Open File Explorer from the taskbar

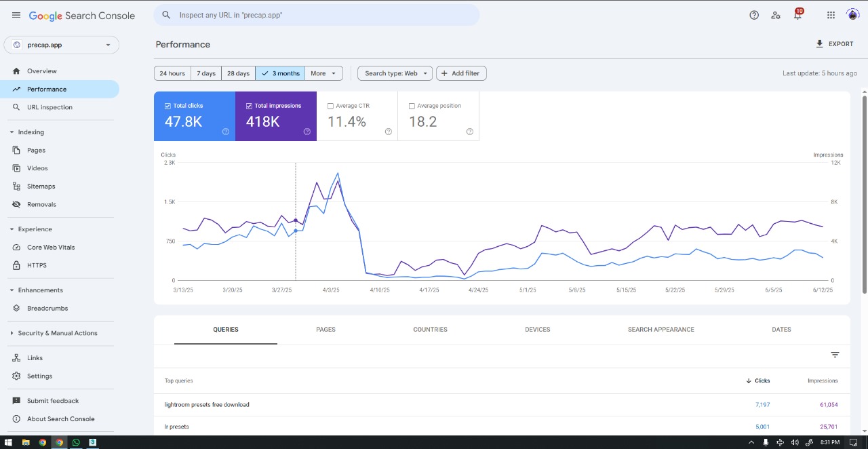point(26,442)
